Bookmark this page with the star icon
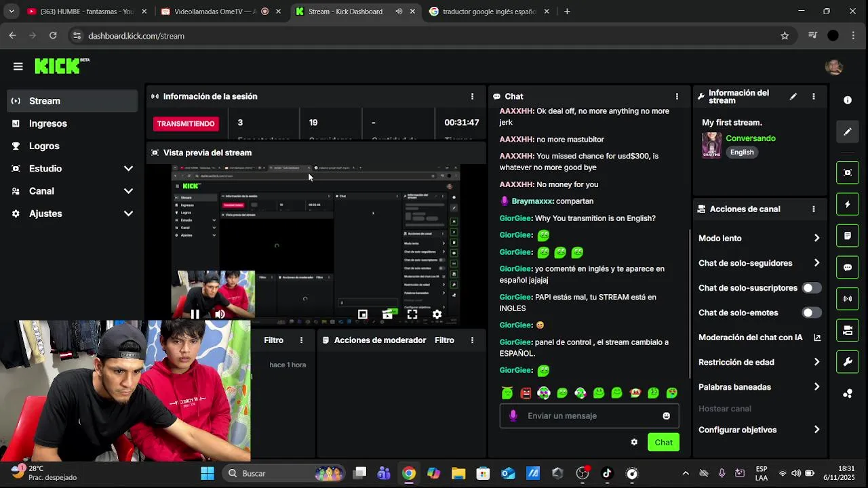This screenshot has width=868, height=488. tap(785, 36)
